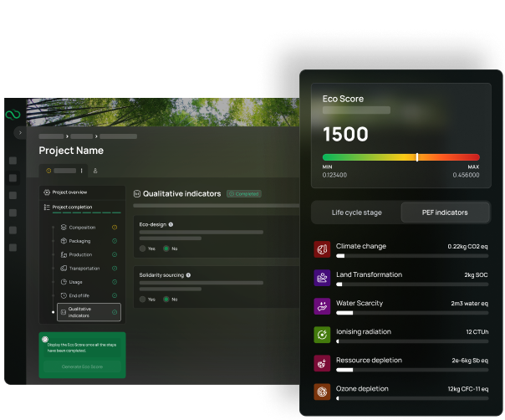Click the Eco Score gradient slider marker
Screen dimensions: 505x420
pyautogui.click(x=417, y=156)
